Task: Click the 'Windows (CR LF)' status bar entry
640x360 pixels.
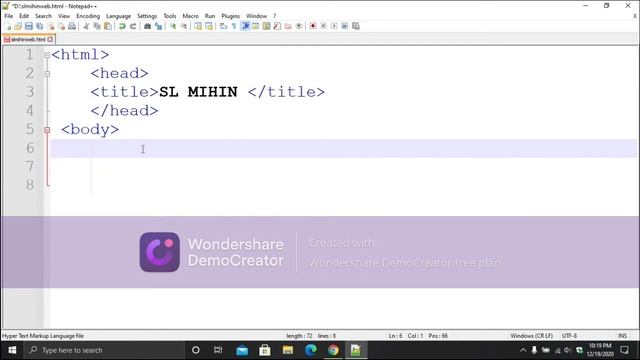Action: click(531, 336)
